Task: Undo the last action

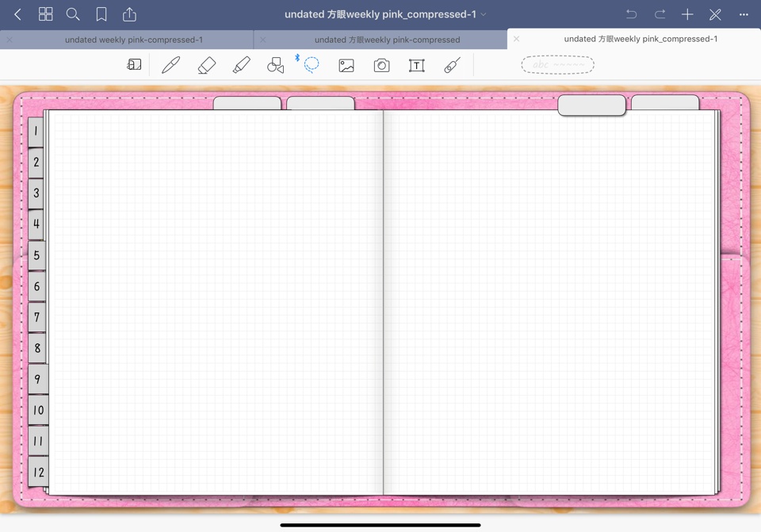Action: (630, 13)
